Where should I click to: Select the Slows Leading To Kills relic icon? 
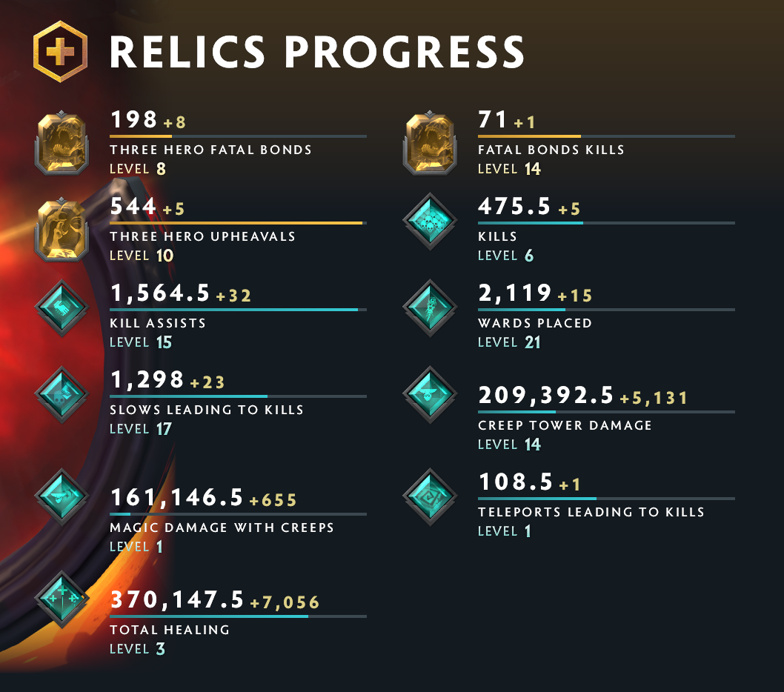[62, 394]
